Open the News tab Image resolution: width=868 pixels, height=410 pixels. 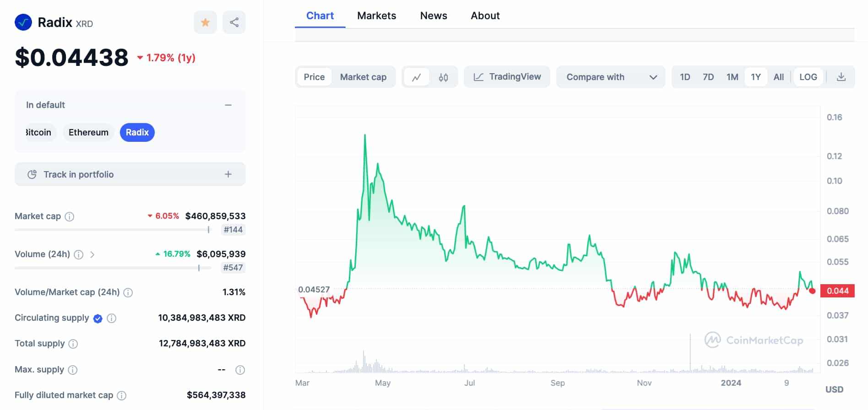434,16
